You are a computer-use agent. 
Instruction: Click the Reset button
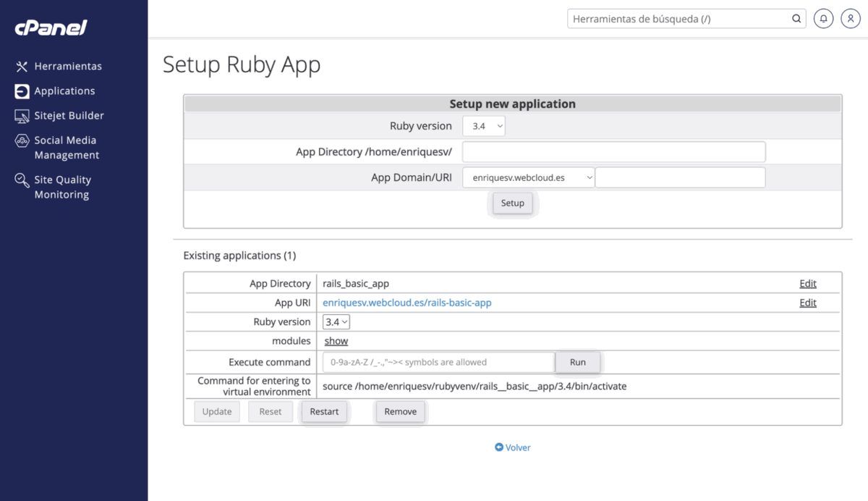click(271, 412)
